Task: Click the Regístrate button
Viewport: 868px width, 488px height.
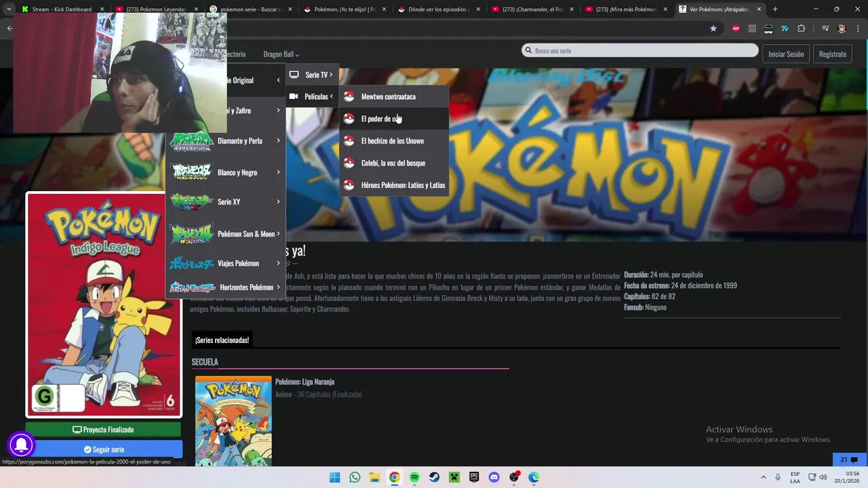Action: coord(832,54)
